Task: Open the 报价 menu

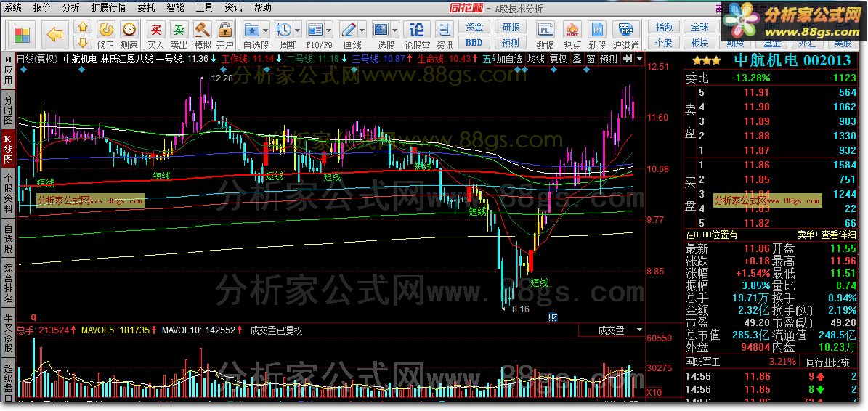Action: tap(41, 8)
